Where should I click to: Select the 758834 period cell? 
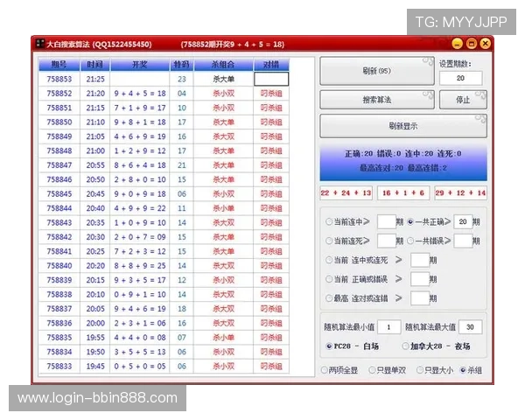point(59,352)
